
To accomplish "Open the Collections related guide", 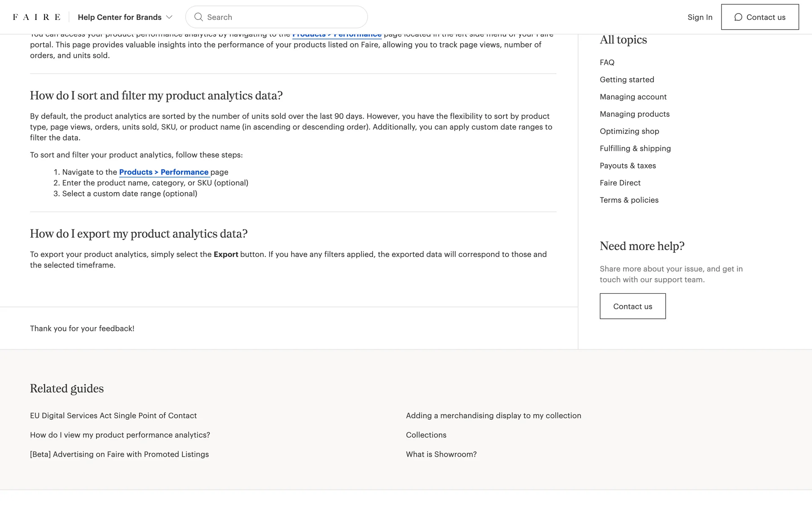I will 426,435.
